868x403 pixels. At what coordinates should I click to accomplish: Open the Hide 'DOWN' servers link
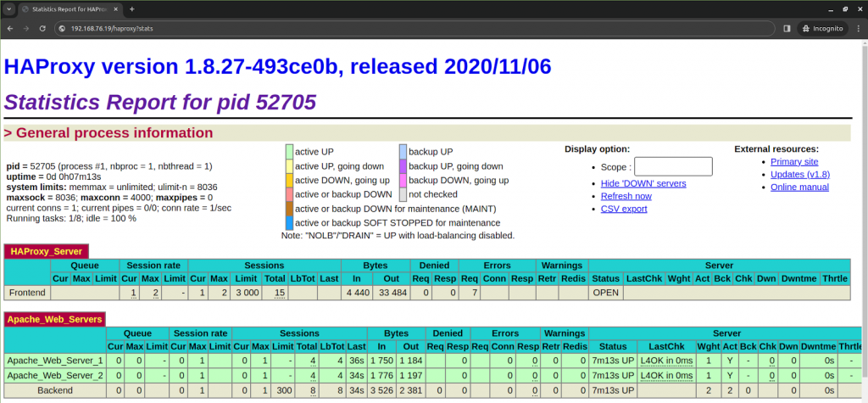pyautogui.click(x=643, y=183)
